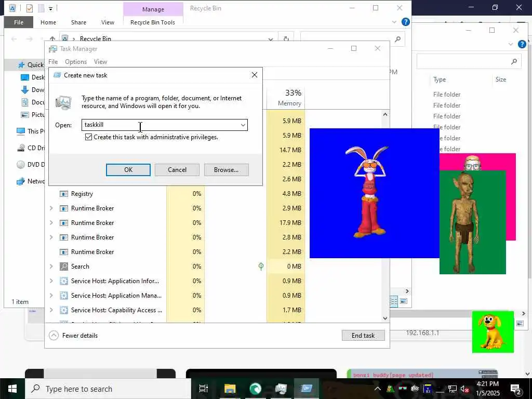Screen dimensions: 532x399
Task: Select the Task Manager taskbar icon
Action: (x=281, y=389)
